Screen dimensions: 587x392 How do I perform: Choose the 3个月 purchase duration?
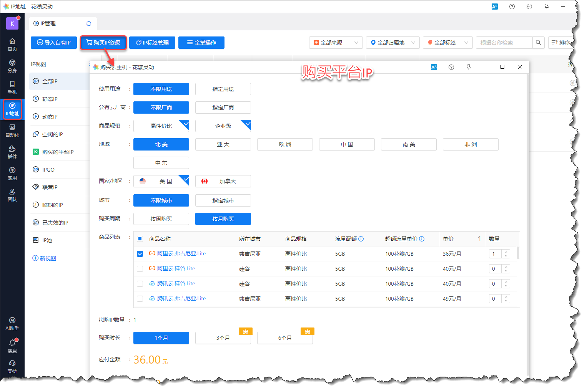(x=223, y=338)
